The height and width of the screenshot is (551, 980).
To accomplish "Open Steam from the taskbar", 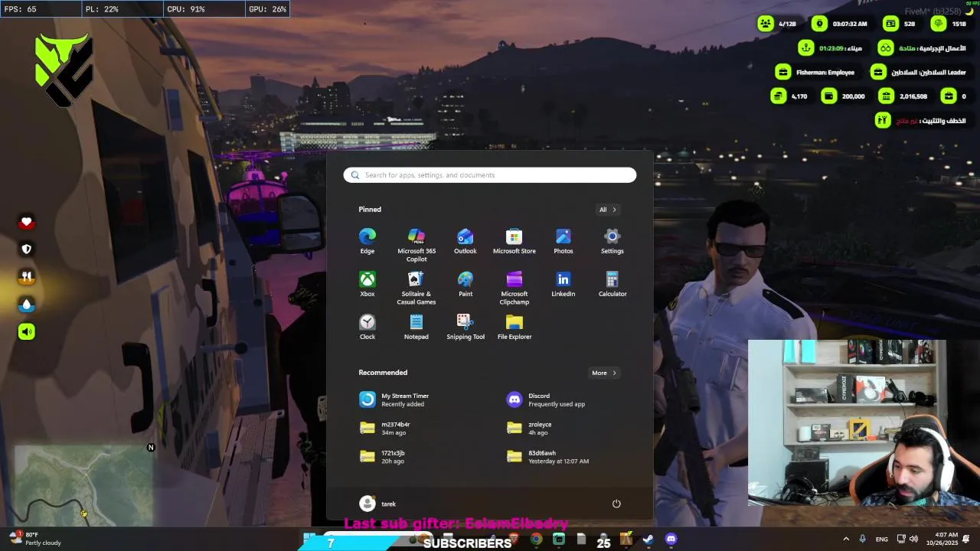I will coord(648,540).
